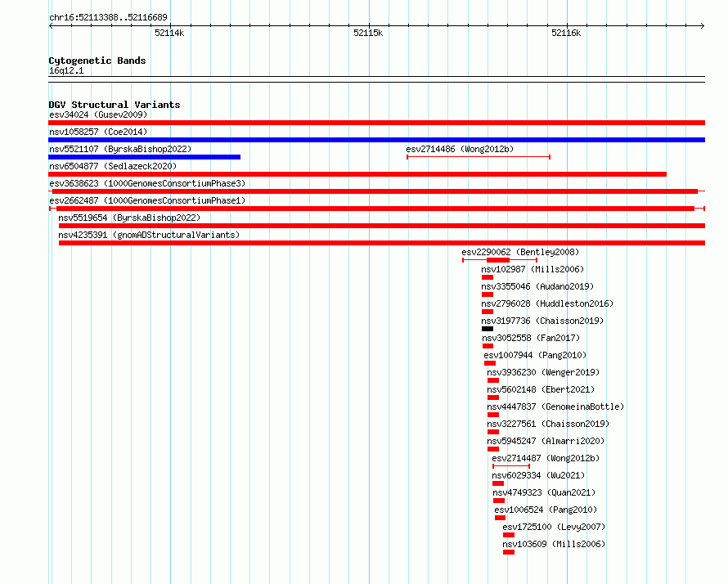Click the red block under nsv5602148
The height and width of the screenshot is (584, 728).
(x=493, y=398)
